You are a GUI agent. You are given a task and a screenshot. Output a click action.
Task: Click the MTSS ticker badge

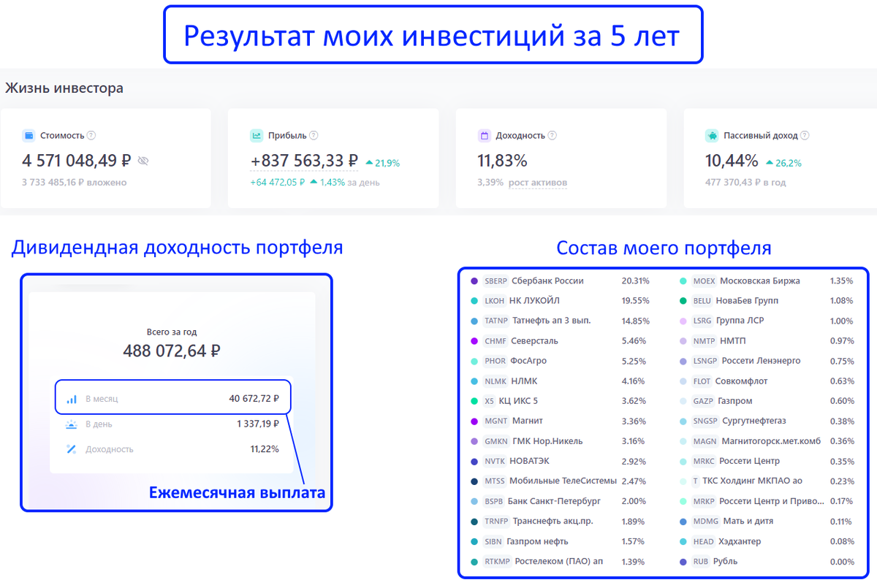pos(495,481)
